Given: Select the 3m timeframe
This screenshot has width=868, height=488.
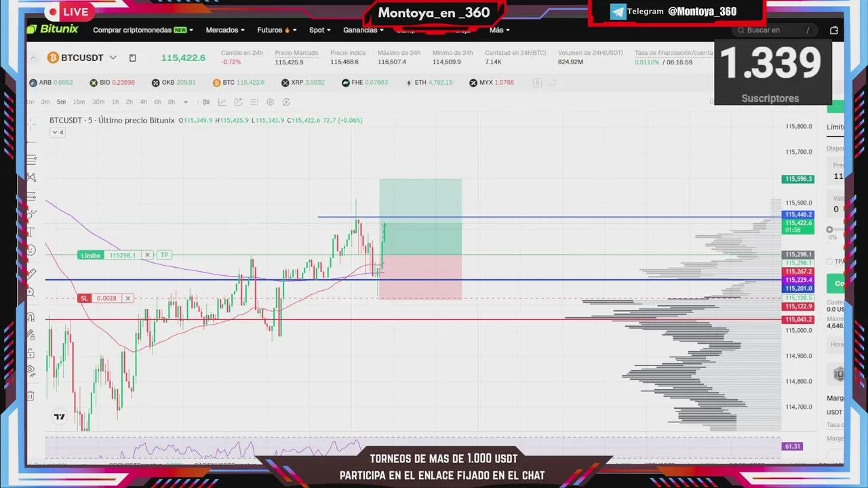Looking at the screenshot, I should tap(45, 102).
